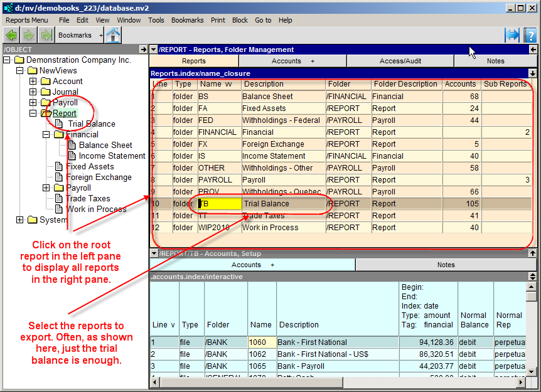Expand the System folder node
Image resolution: width=541 pixels, height=392 pixels.
pyautogui.click(x=20, y=220)
